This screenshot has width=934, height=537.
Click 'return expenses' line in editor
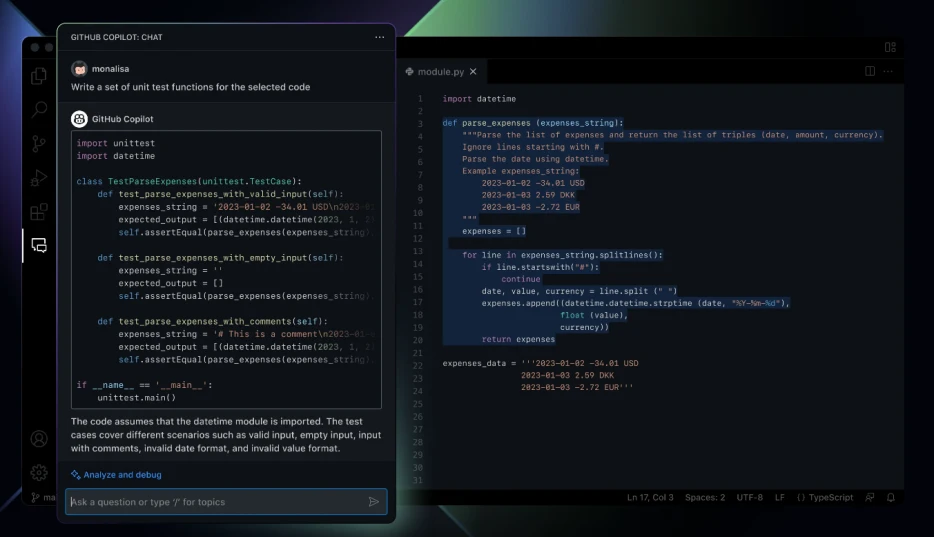[518, 339]
